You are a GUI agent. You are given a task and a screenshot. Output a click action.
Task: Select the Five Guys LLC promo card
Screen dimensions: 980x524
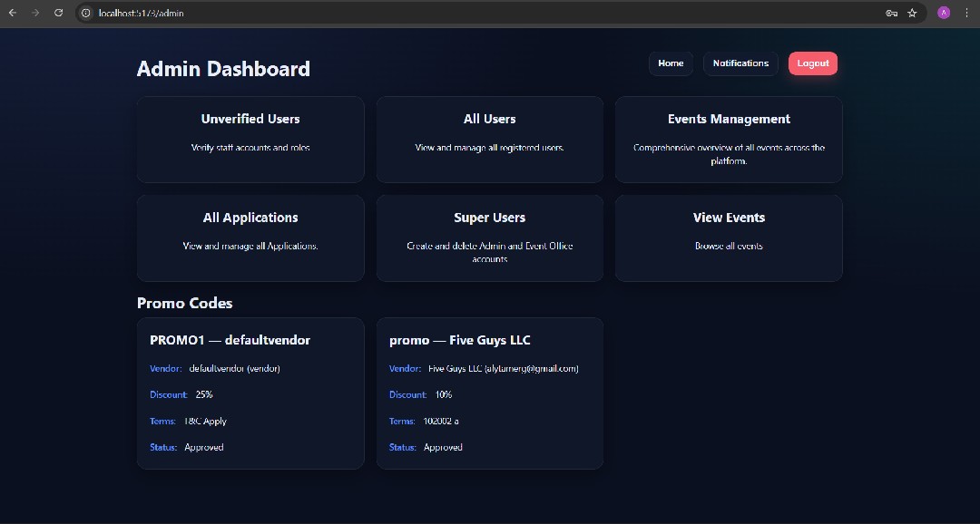tap(490, 393)
